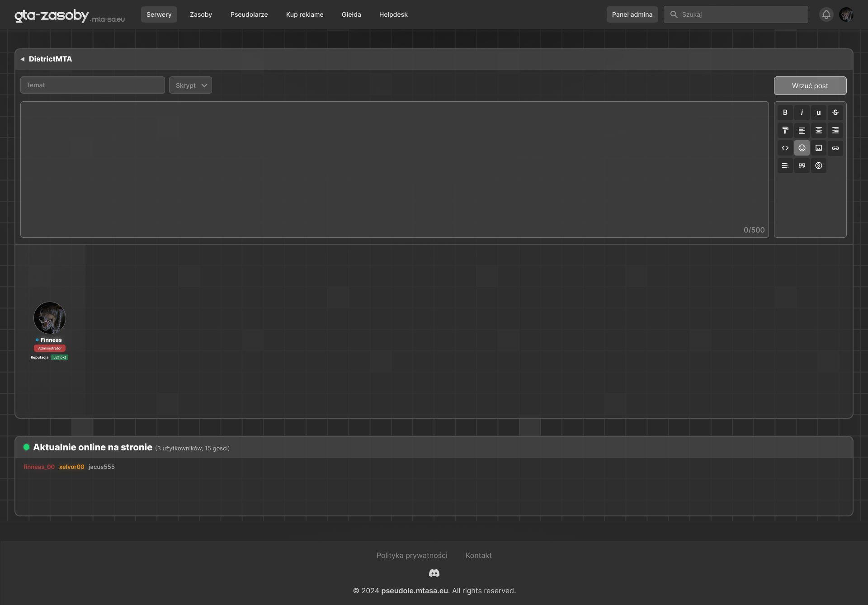The height and width of the screenshot is (605, 868).
Task: Toggle strikethrough formatting
Action: 835,113
